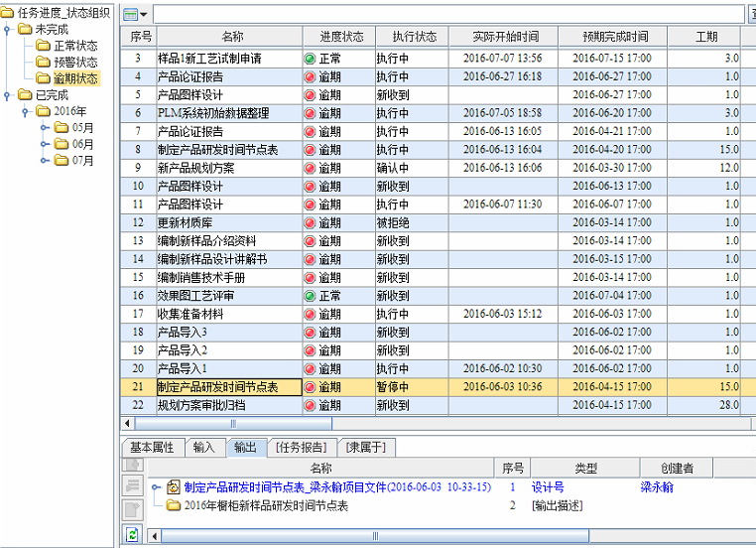Click the search input field above the table
Image resolution: width=756 pixels, height=548 pixels.
(x=446, y=15)
